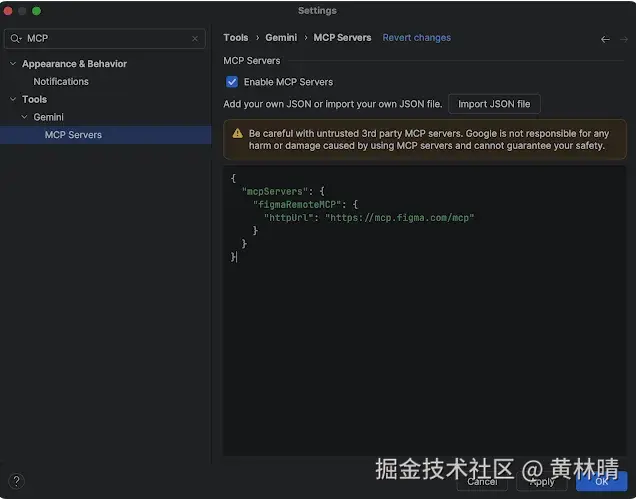Go forward with right arrow icon

(624, 39)
